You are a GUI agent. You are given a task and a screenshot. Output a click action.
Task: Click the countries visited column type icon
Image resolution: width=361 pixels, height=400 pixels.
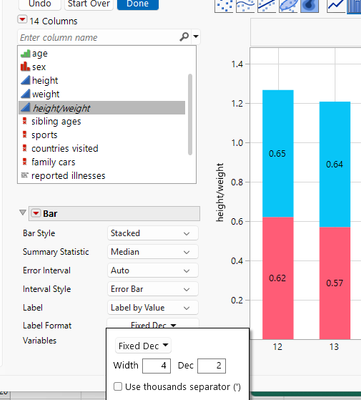[x=24, y=148]
